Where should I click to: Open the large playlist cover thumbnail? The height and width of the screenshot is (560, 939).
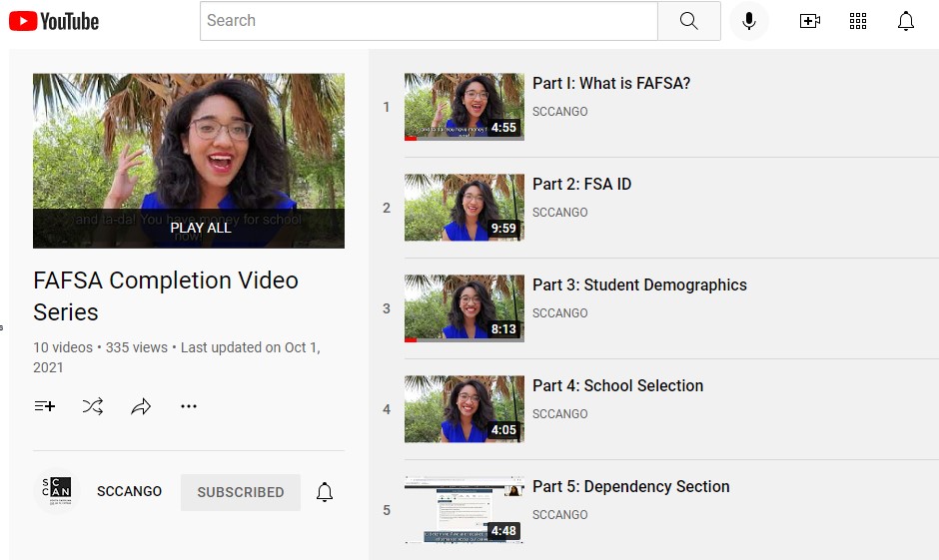pos(189,161)
